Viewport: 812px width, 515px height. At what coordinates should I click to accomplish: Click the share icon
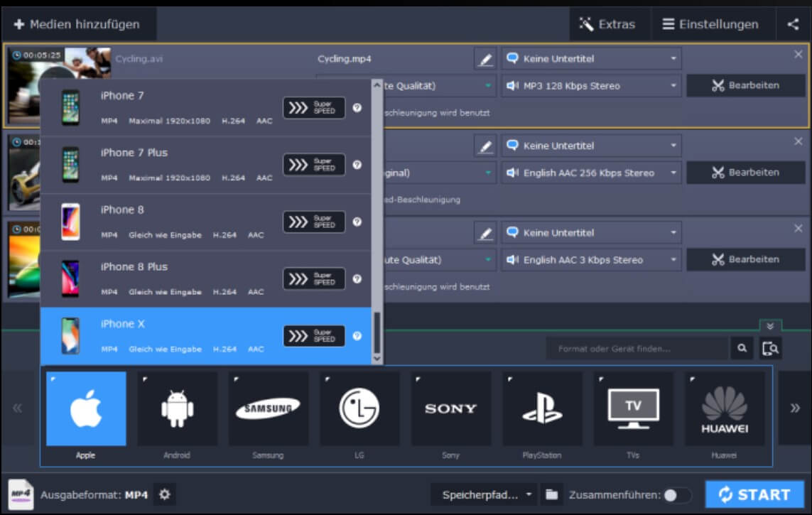[793, 24]
